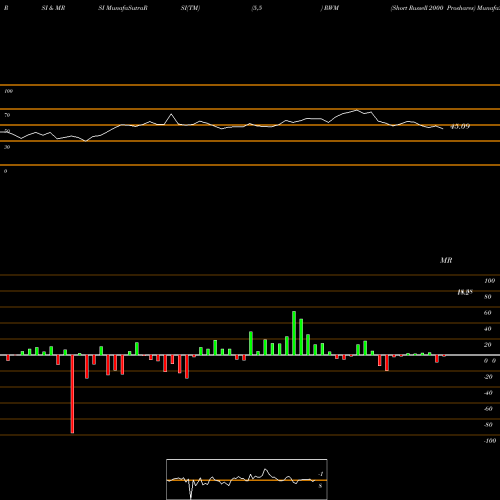Click the RSI axis label 30

7,147
